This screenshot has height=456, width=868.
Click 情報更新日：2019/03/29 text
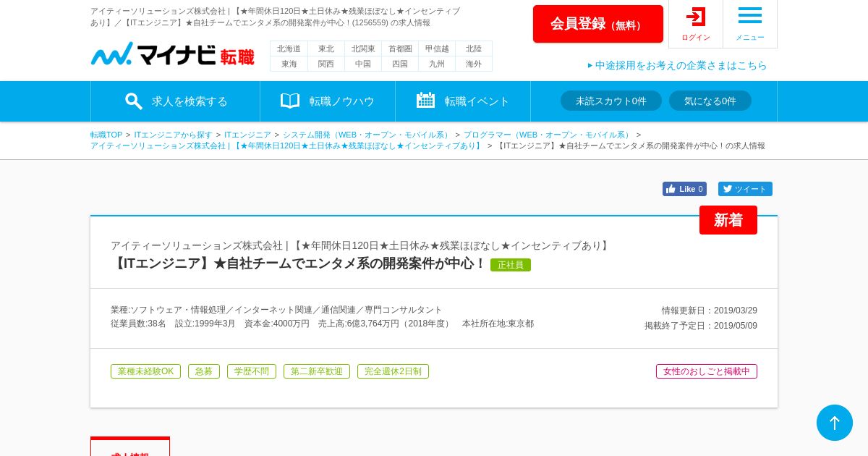click(709, 311)
